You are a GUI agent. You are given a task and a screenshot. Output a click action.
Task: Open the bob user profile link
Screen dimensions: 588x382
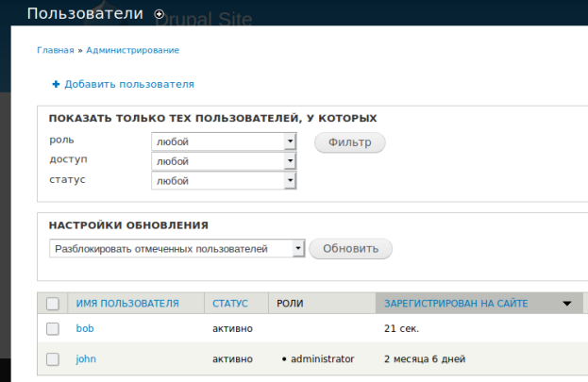point(85,328)
